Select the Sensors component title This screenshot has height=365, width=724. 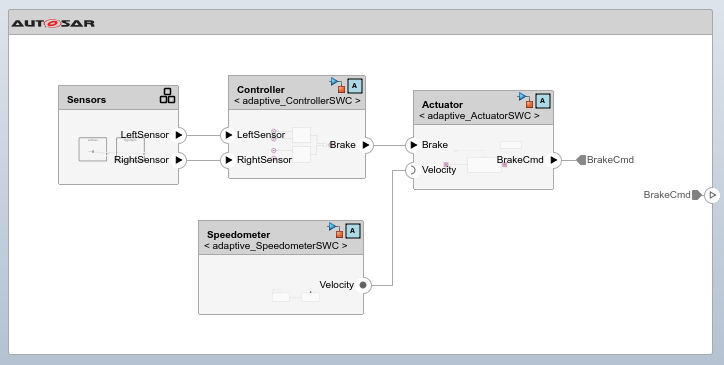pyautogui.click(x=86, y=100)
